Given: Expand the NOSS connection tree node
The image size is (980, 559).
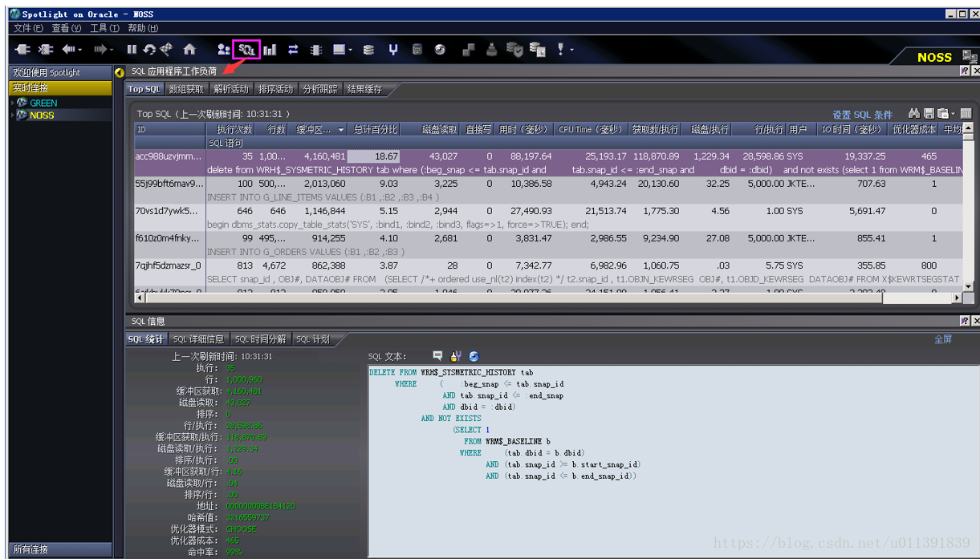Looking at the screenshot, I should coord(13,115).
